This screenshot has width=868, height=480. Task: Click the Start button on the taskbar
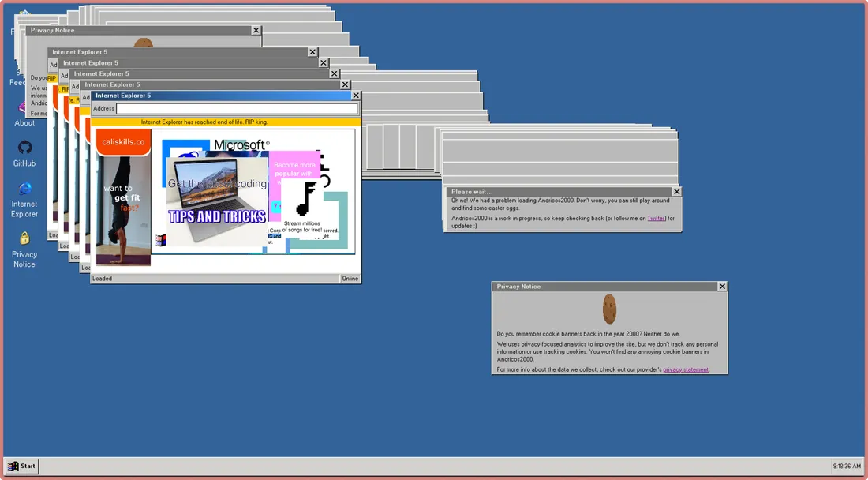click(x=21, y=466)
